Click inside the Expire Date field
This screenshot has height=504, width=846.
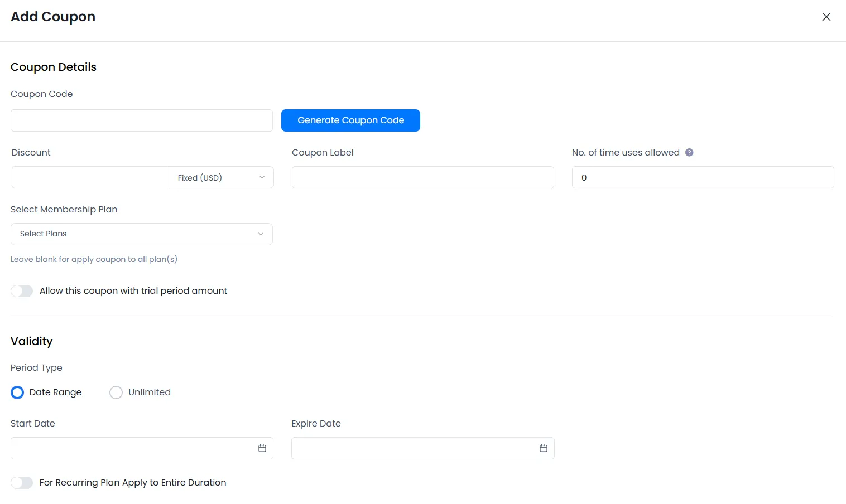pyautogui.click(x=413, y=448)
